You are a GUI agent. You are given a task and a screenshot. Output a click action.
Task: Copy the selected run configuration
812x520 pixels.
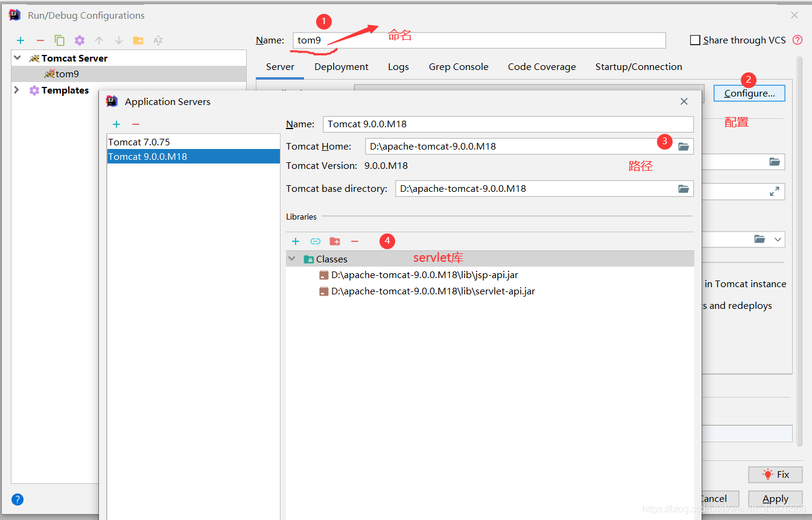click(x=60, y=40)
